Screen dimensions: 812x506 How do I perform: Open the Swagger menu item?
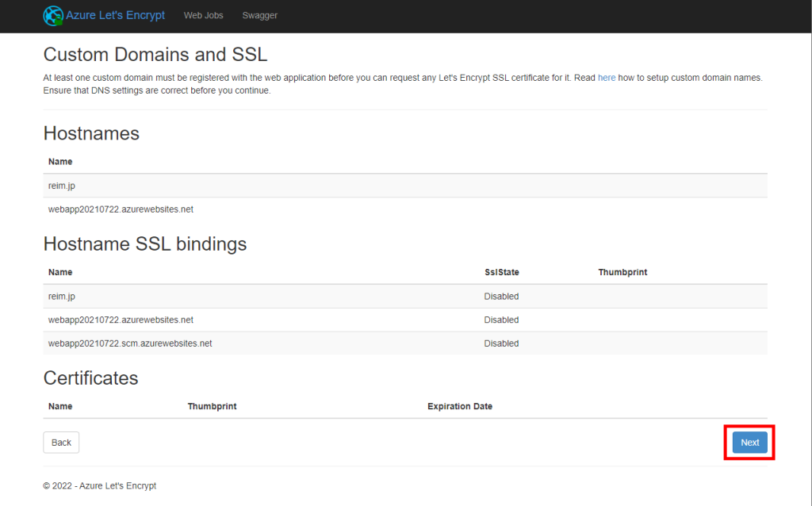[260, 16]
